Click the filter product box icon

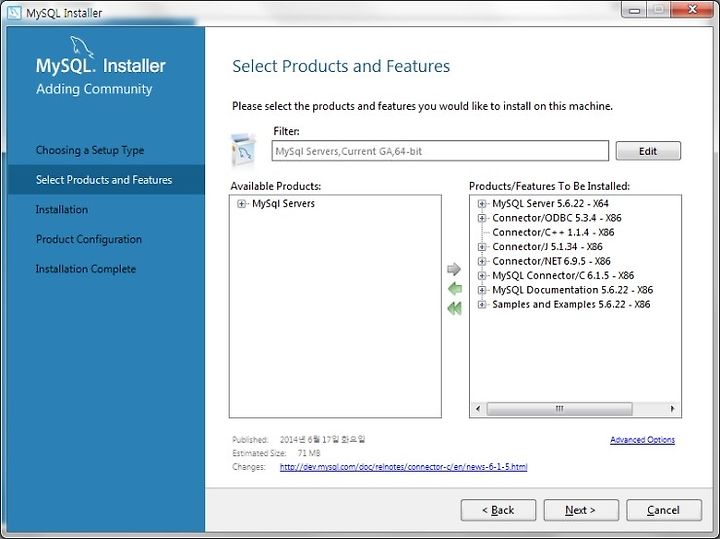(243, 150)
